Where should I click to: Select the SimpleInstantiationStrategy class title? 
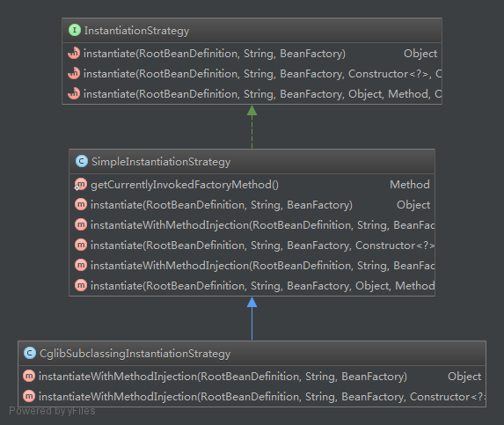coord(161,161)
